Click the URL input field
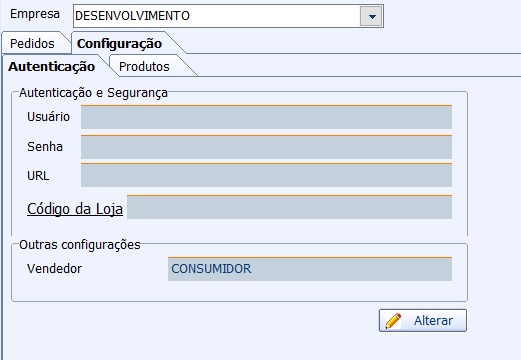Screen dimensions: 521x360 coord(266,175)
